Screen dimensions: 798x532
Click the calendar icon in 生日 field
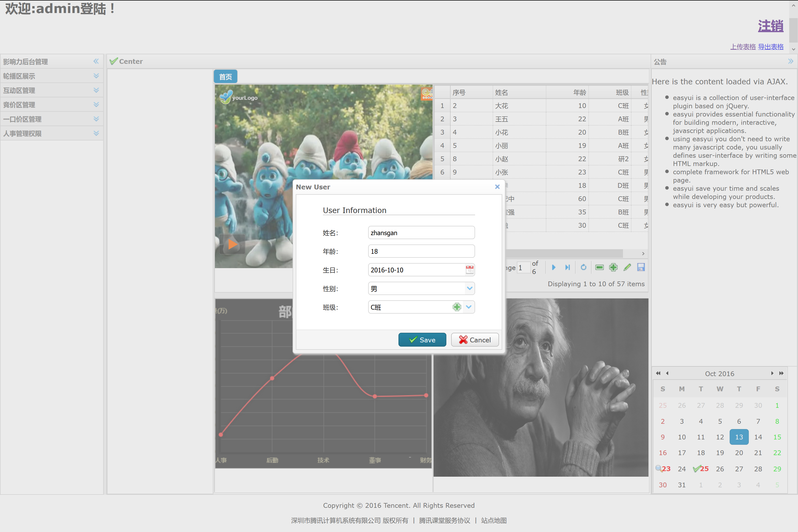coord(469,270)
